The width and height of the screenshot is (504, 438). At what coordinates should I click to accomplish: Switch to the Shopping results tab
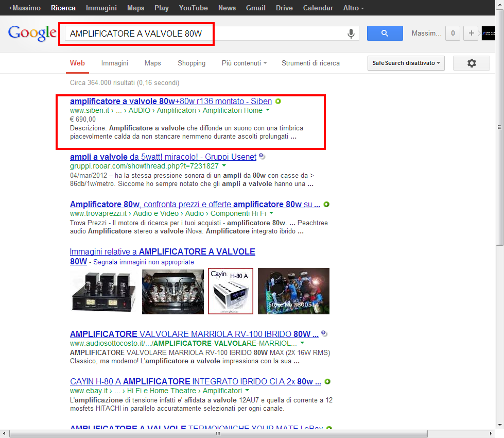pos(192,63)
